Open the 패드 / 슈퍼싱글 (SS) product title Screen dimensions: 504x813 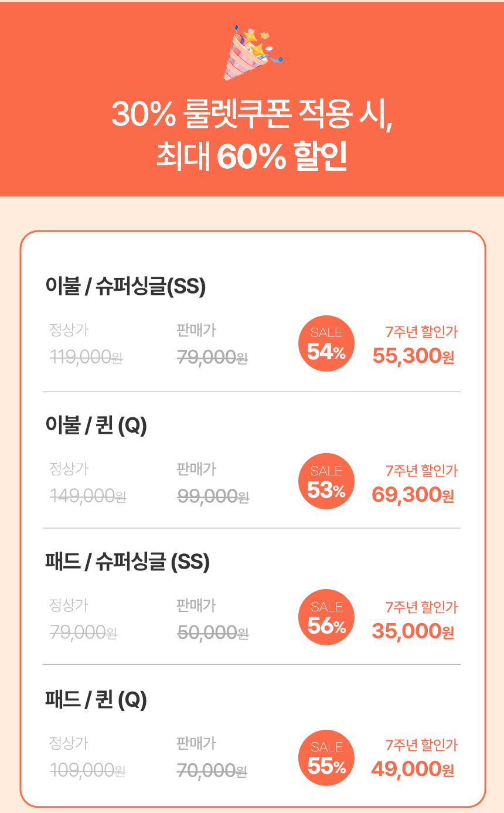point(127,563)
